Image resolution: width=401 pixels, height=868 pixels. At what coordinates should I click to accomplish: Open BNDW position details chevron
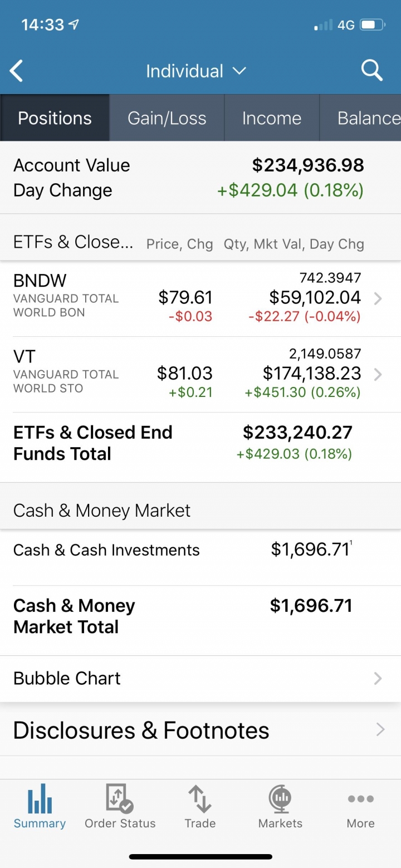tap(378, 299)
